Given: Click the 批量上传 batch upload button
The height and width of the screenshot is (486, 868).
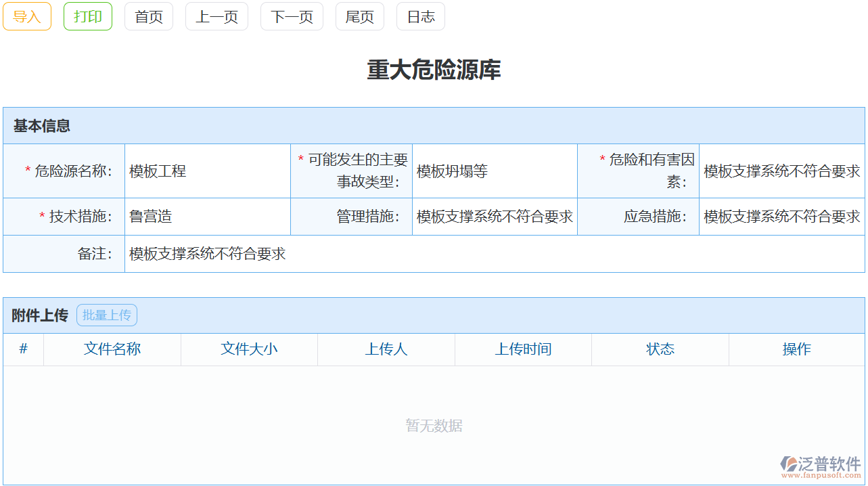Looking at the screenshot, I should (106, 315).
